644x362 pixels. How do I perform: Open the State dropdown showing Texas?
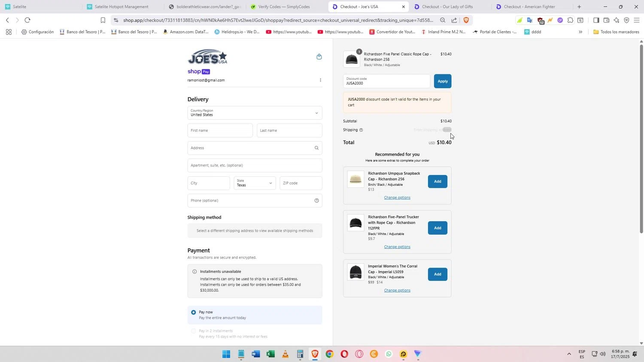point(255,183)
